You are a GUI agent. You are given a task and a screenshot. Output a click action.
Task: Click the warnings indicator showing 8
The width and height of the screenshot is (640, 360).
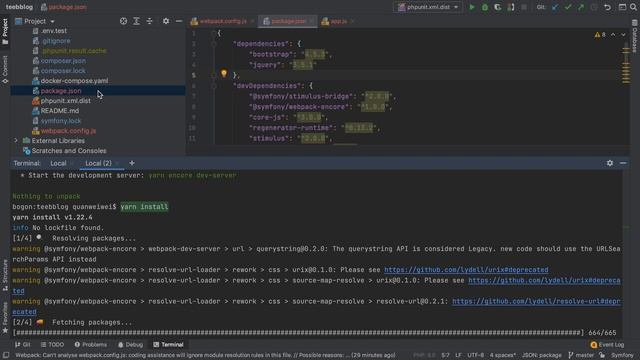(600, 35)
